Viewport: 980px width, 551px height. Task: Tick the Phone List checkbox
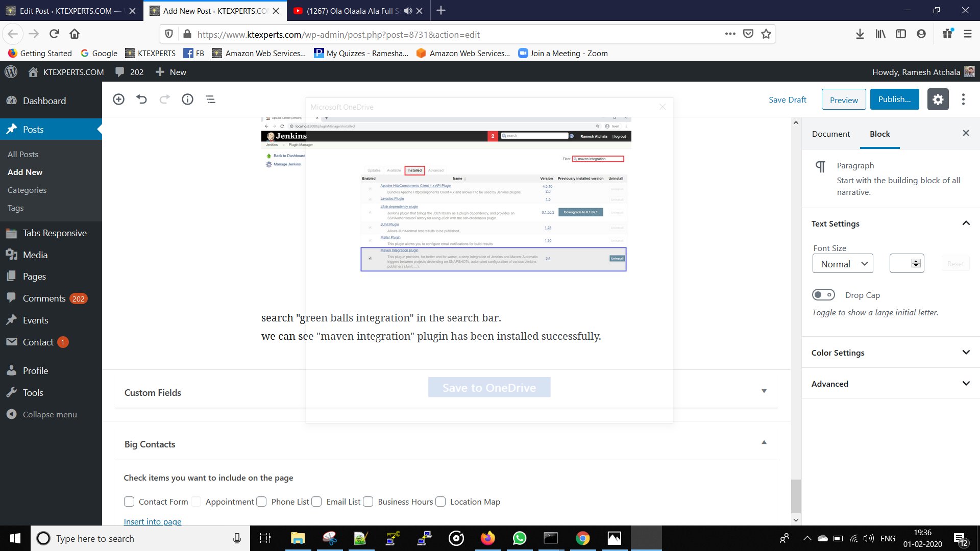tap(261, 502)
